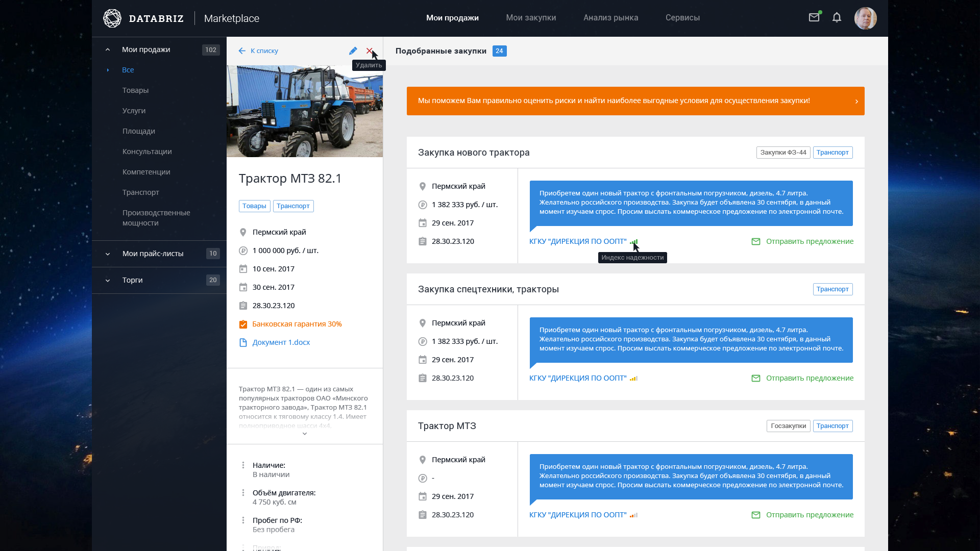This screenshot has height=551, width=980.
Task: Click the Банковская гарантия 30% link
Action: tap(297, 324)
